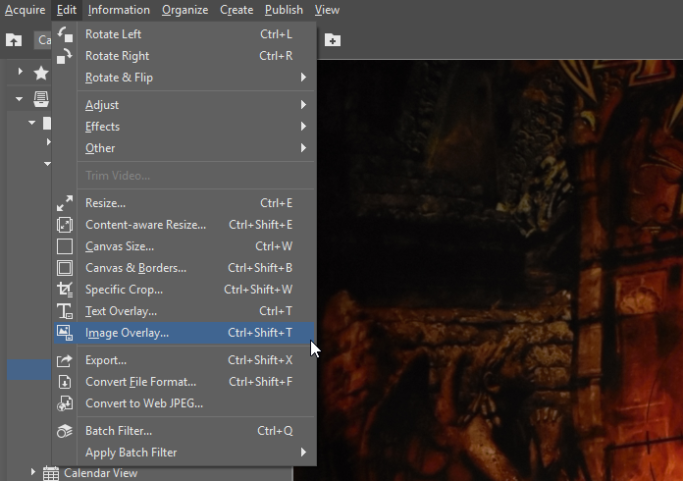Collapse the computer tree node

[19, 99]
